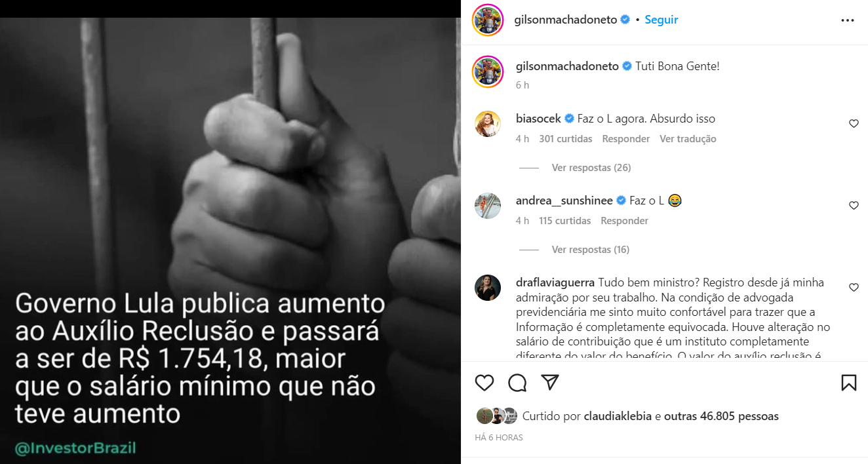
Task: Open gilsonmachadoneto profile picture in header
Action: tap(487, 20)
